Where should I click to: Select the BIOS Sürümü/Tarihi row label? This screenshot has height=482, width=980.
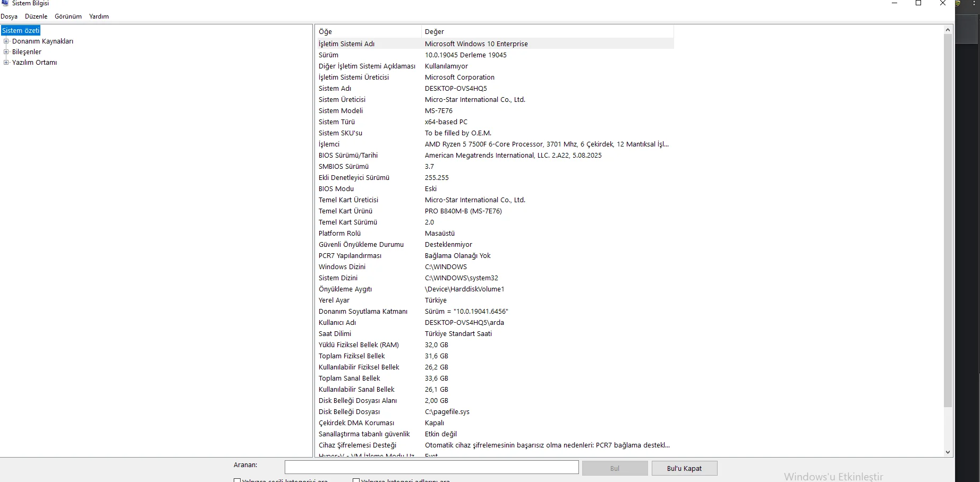pos(348,155)
